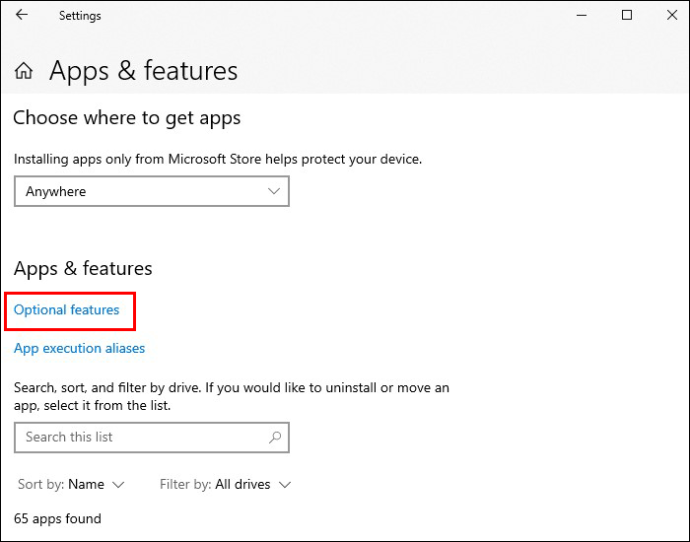Click the Home icon beside the page title
Viewport: 690px width, 542px height.
(24, 72)
